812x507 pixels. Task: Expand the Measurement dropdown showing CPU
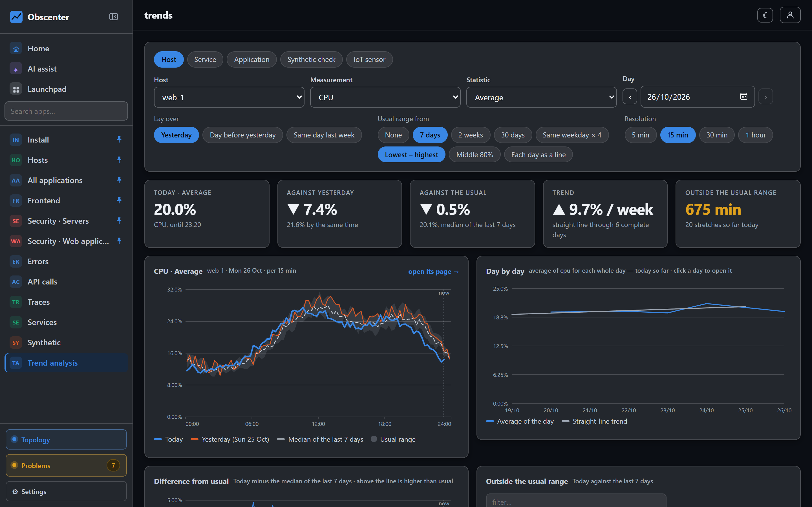[x=385, y=97]
